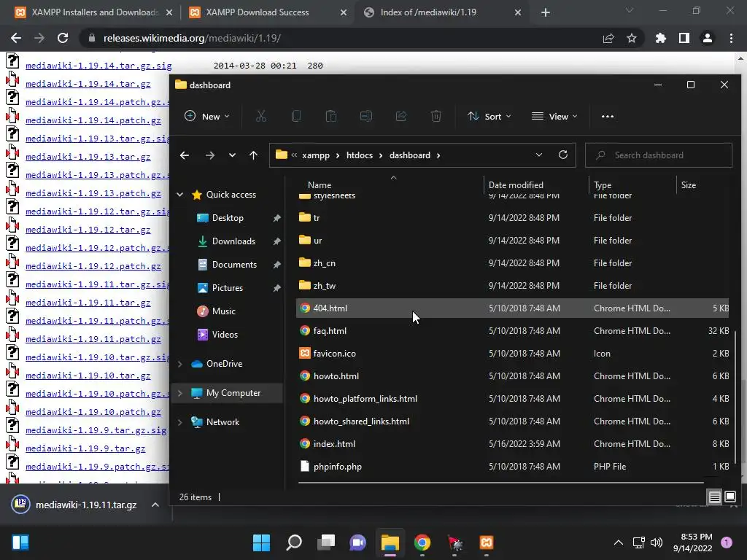Screen dimensions: 747x560
Task: Click the Delete trash icon in Explorer toolbar
Action: coord(436,116)
